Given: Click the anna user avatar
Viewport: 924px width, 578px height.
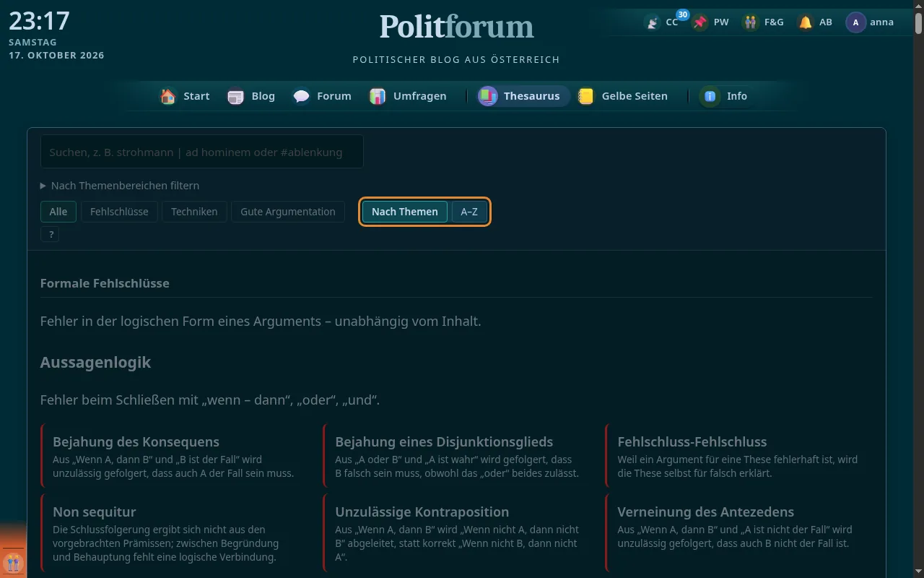Looking at the screenshot, I should coord(856,22).
